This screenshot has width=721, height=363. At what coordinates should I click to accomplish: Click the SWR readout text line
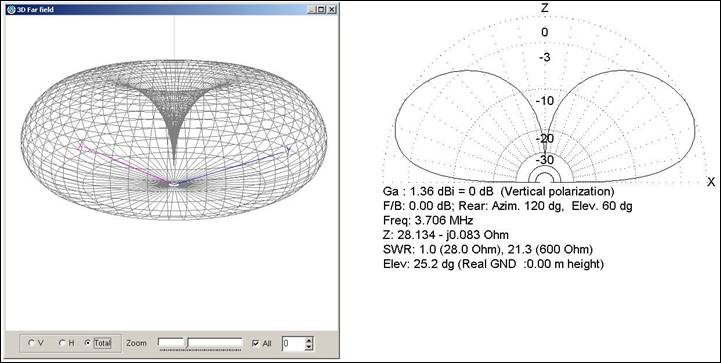[x=487, y=249]
